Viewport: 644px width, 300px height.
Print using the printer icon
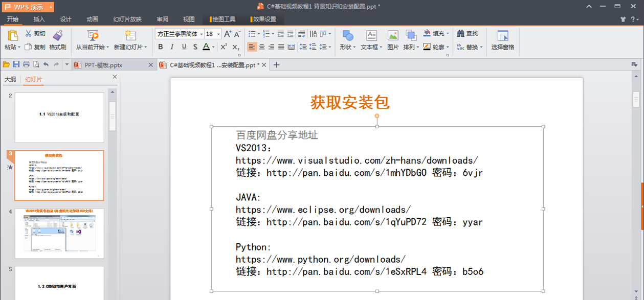tap(26, 64)
